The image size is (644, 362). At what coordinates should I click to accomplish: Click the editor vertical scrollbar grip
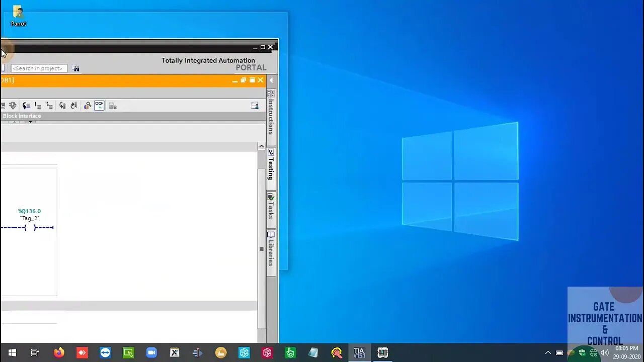click(261, 249)
